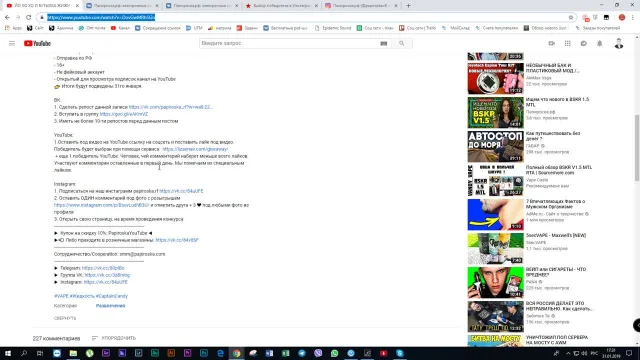Image resolution: width=640 pixels, height=360 pixels.
Task: Bookmark page with the star icon
Action: tap(571, 18)
